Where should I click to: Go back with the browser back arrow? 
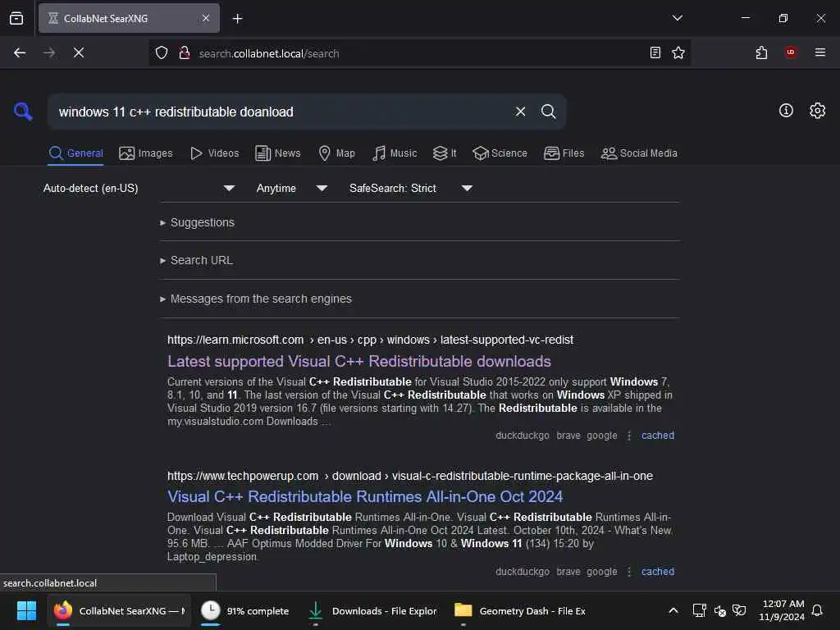[20, 52]
